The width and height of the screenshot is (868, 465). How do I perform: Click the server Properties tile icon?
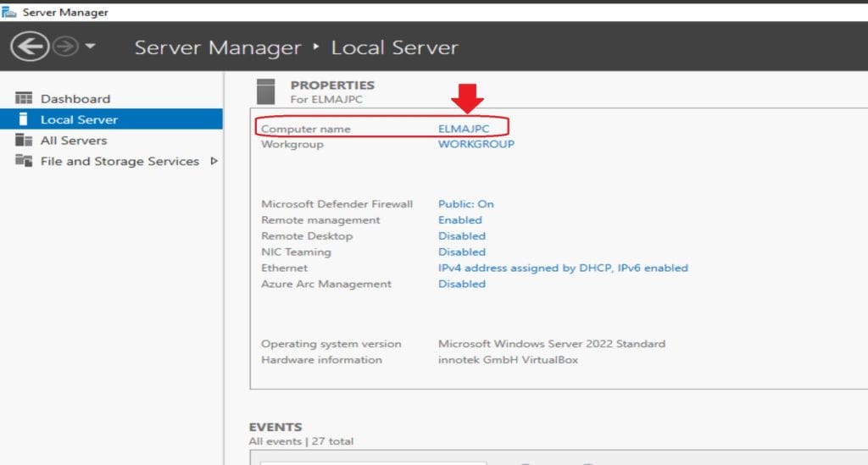[266, 91]
